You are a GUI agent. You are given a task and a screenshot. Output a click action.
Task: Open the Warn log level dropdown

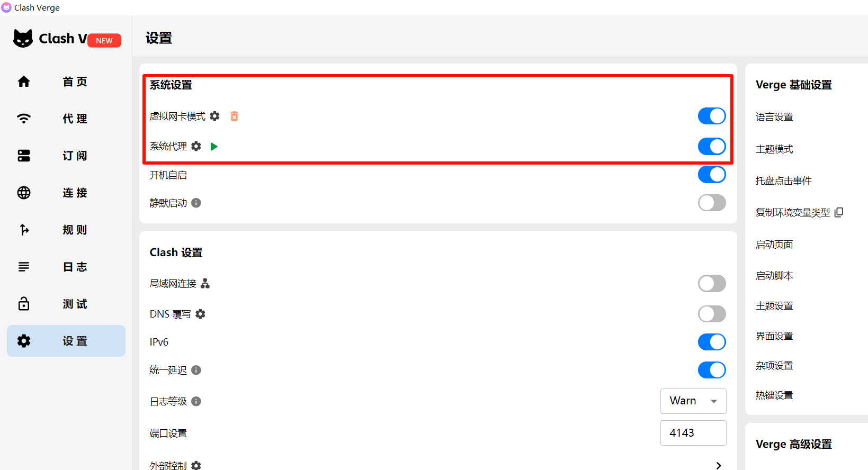tap(693, 401)
